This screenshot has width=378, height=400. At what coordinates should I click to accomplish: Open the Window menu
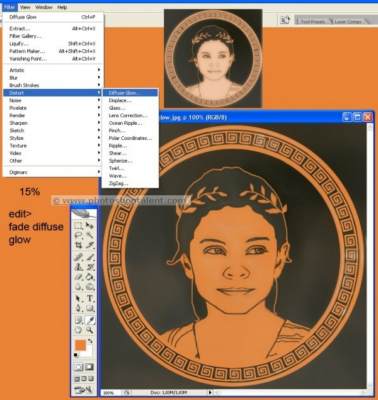44,7
